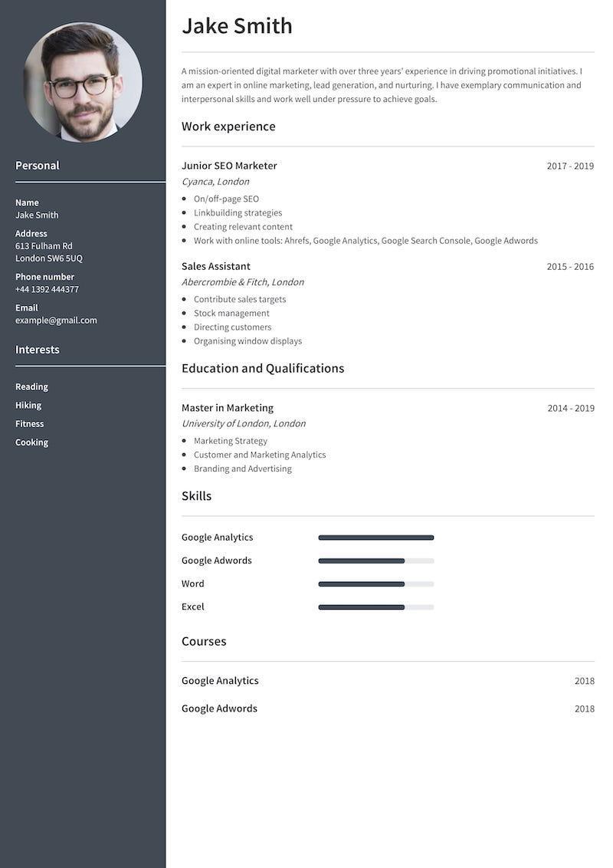Image resolution: width=613 pixels, height=868 pixels.
Task: Click the Master in Marketing entry
Action: [x=228, y=408]
